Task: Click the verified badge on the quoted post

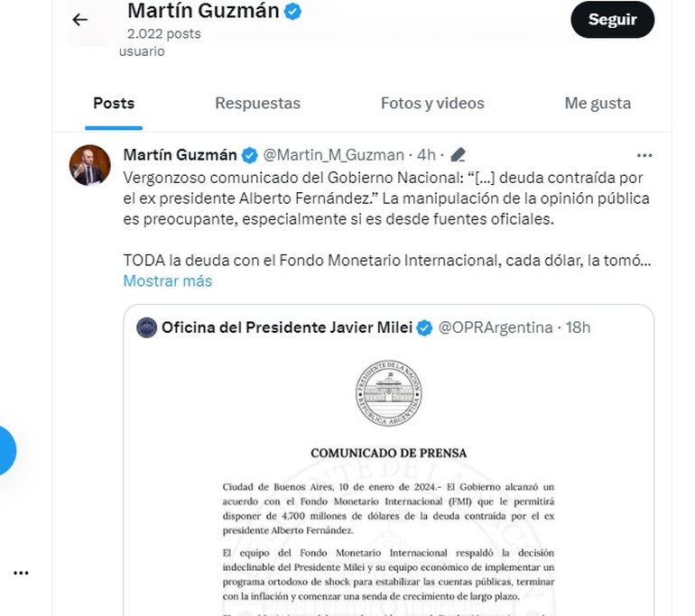Action: click(424, 327)
